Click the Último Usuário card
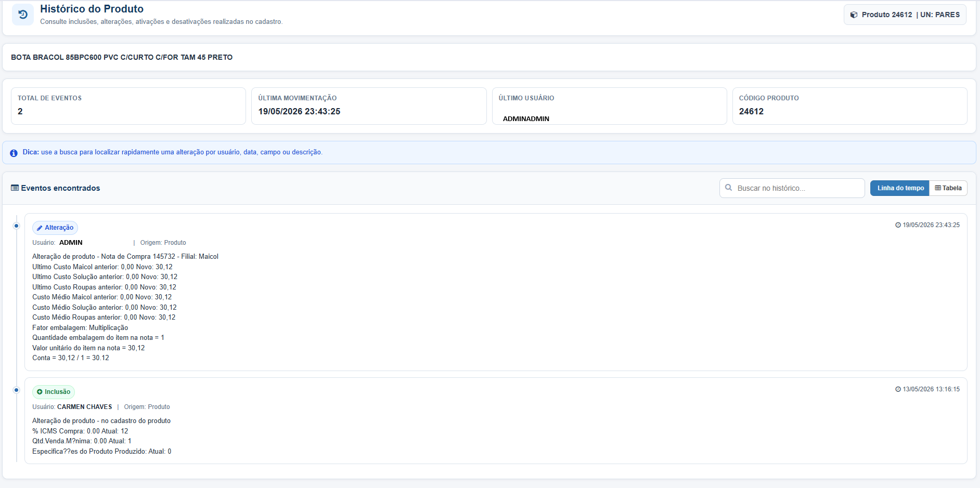 [x=609, y=106]
